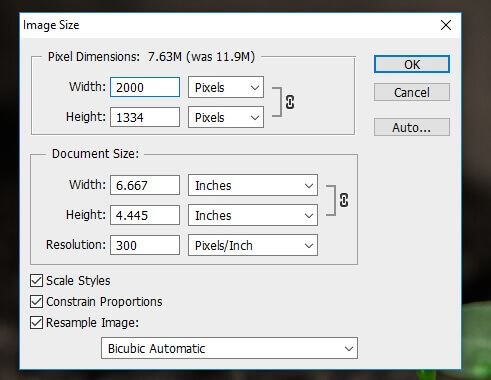491x380 pixels.
Task: Click the Pixel Dimensions 7.63M label
Action: click(151, 57)
